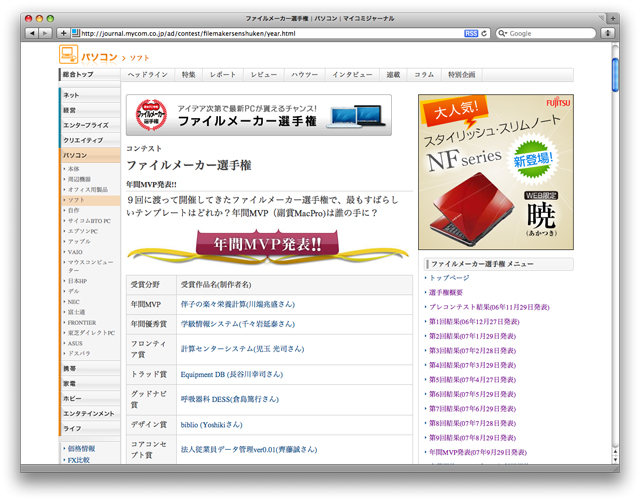Open the 特別企画 tab
The image size is (640, 501).
[x=462, y=75]
